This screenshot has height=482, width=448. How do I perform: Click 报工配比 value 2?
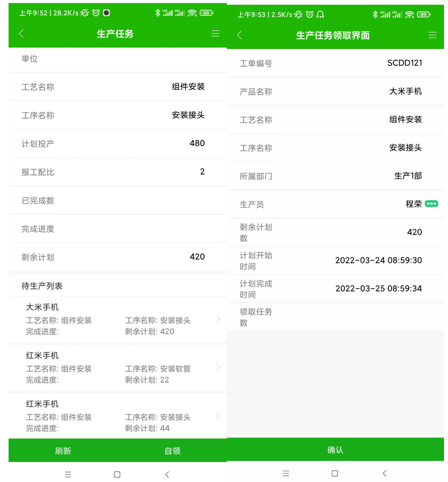(x=202, y=172)
